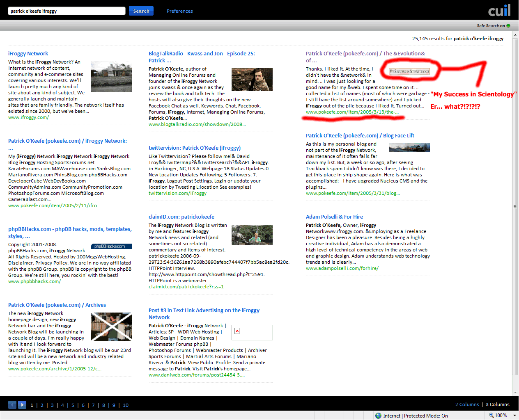
Task: Go to results page 6
Action: (x=83, y=405)
